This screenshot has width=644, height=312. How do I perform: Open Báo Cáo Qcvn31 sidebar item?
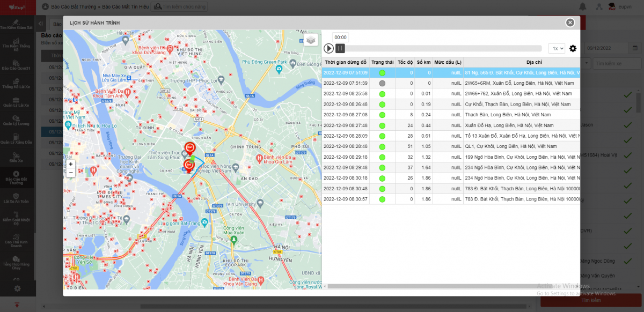tap(18, 64)
